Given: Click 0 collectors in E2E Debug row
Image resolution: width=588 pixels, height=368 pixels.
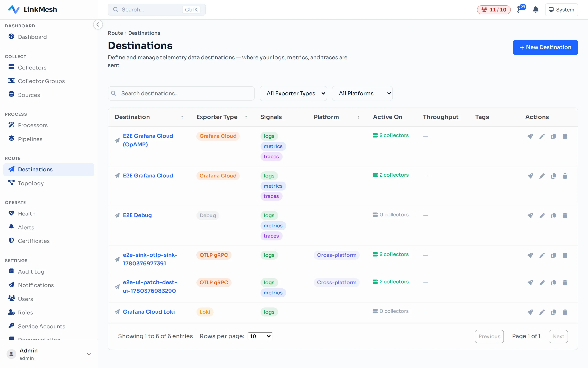Looking at the screenshot, I should pos(391,215).
